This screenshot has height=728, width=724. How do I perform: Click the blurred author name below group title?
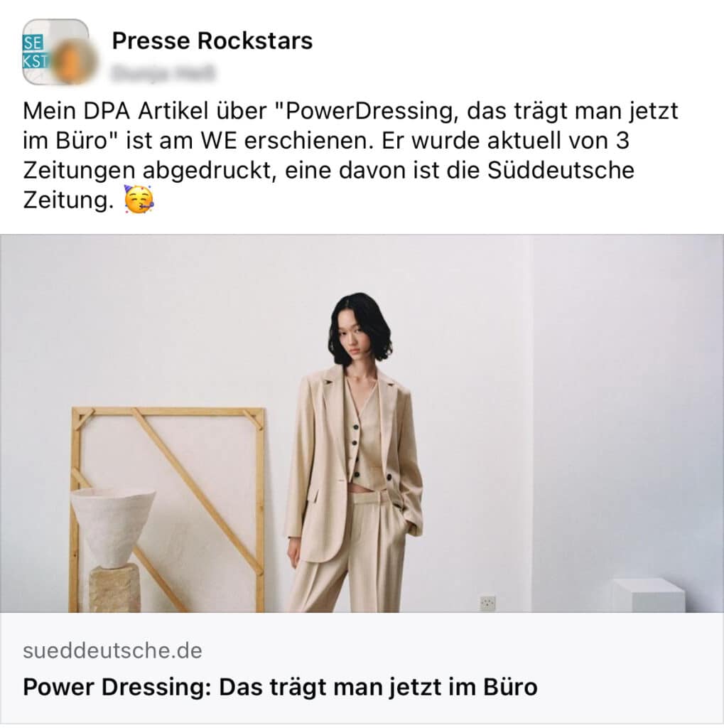tap(163, 73)
